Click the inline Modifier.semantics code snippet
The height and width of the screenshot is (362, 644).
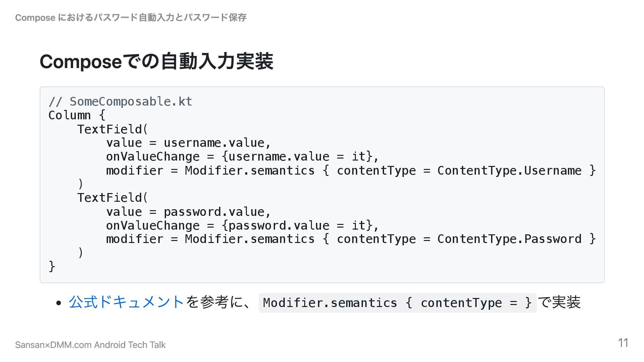pos(397,303)
